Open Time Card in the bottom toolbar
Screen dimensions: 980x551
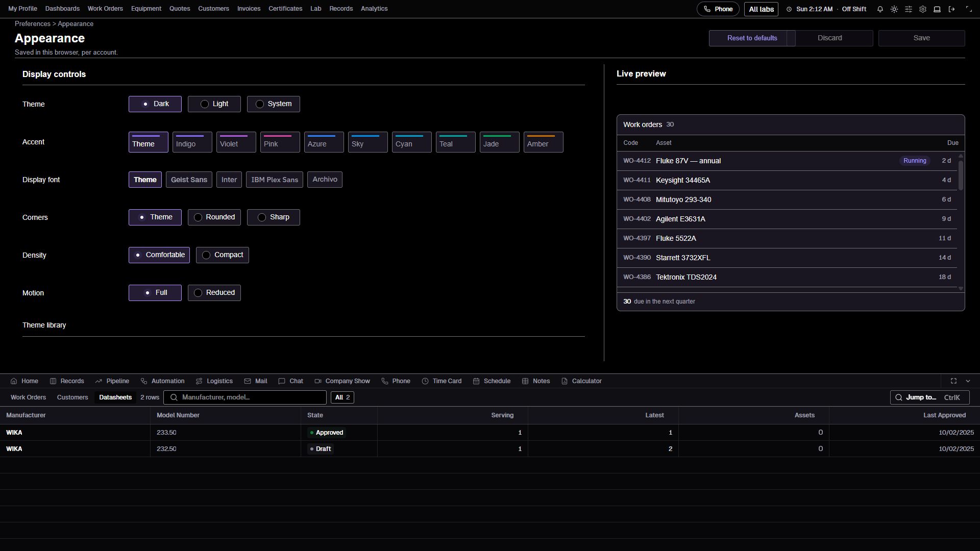pos(442,381)
